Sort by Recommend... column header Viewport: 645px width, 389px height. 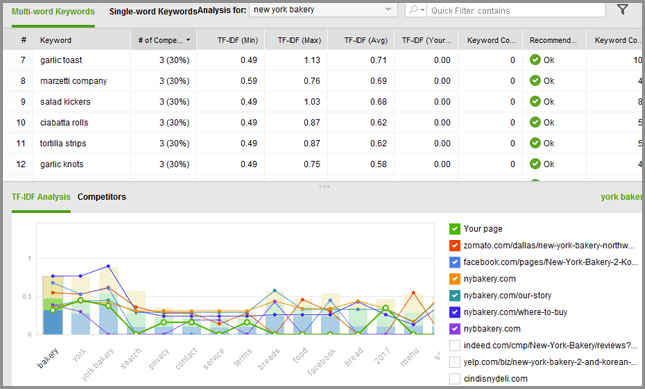pyautogui.click(x=553, y=40)
